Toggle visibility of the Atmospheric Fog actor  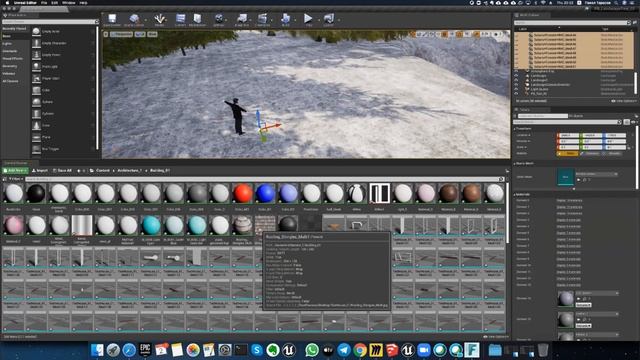pyautogui.click(x=516, y=71)
